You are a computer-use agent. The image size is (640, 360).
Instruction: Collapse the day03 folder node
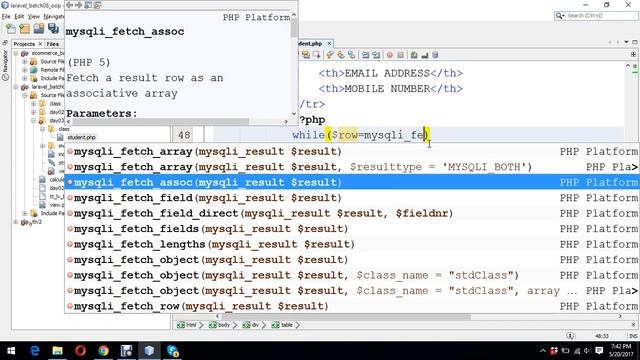pyautogui.click(x=33, y=120)
